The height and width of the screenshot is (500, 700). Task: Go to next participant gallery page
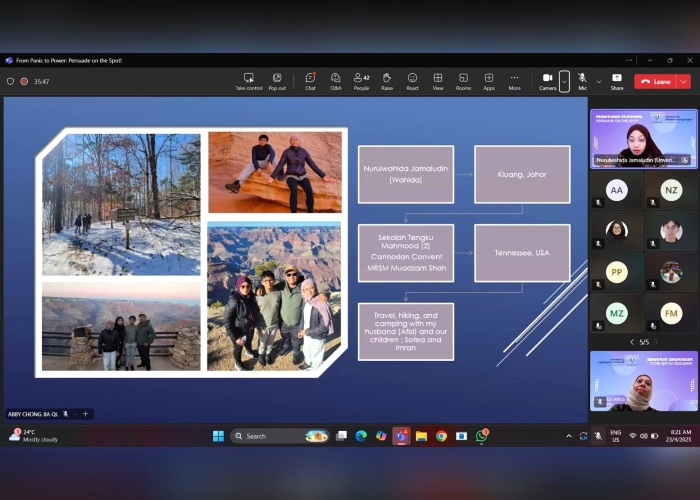tap(656, 342)
